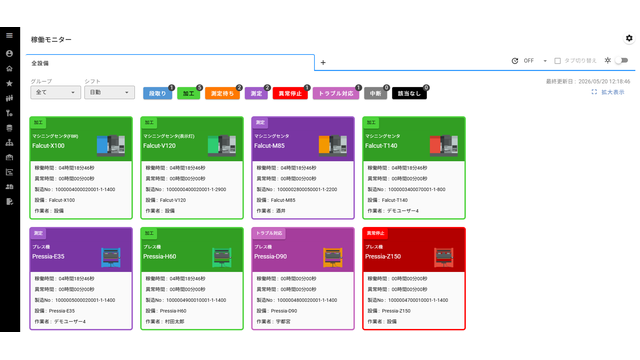Click the Falcut-T140 red machine image
The width and height of the screenshot is (640, 360).
point(444,145)
